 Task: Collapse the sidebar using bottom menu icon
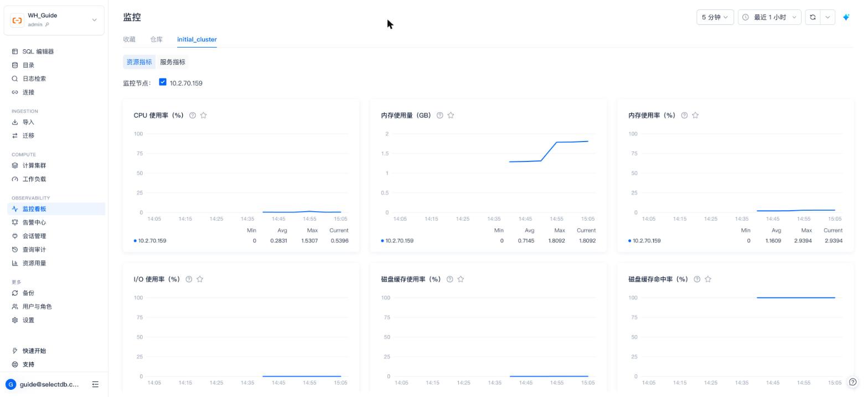(95, 384)
